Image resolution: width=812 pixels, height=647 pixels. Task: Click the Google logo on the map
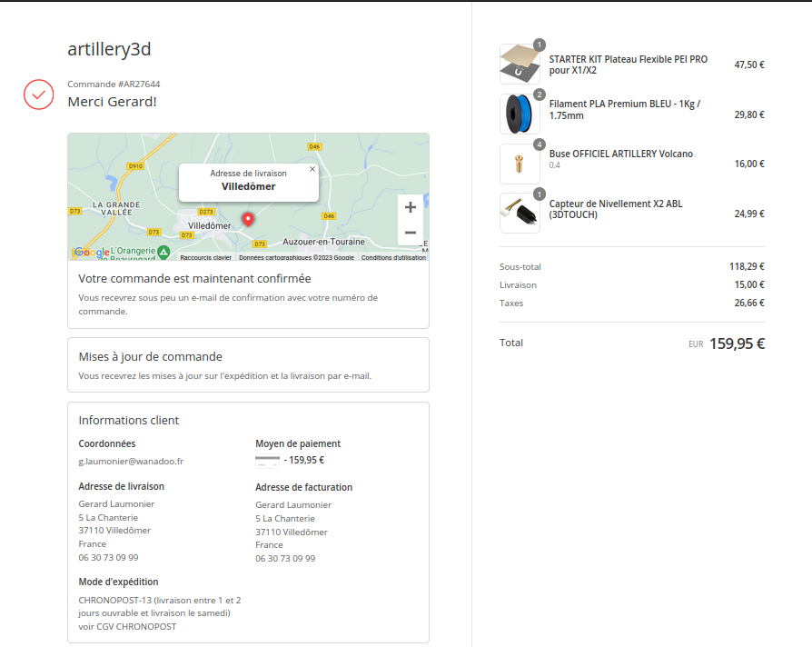point(91,252)
